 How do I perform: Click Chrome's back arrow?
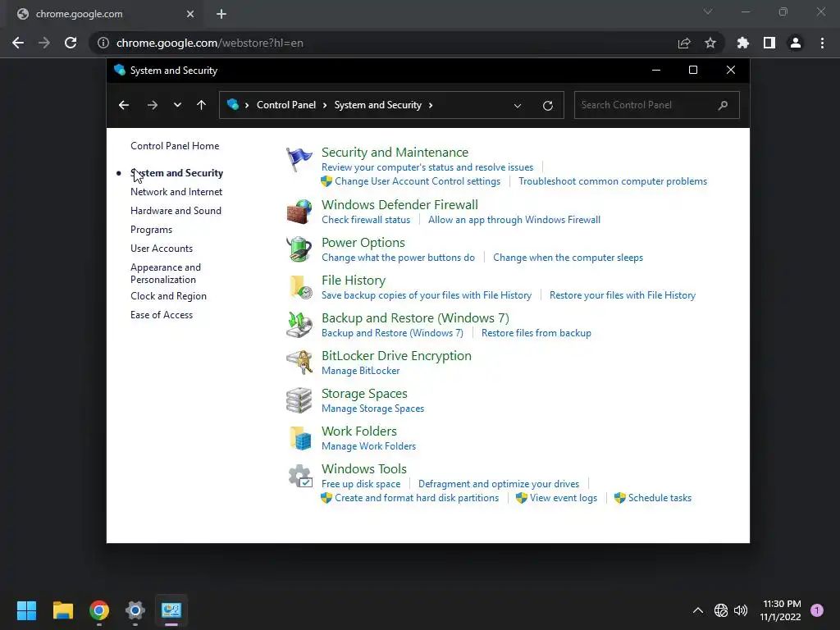pyautogui.click(x=18, y=43)
